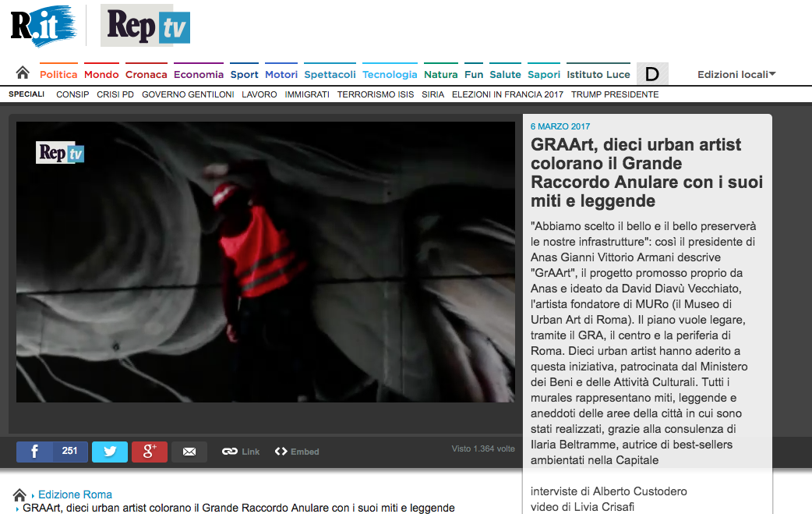This screenshot has height=514, width=812.
Task: Open the Rep tv logo in header
Action: pos(146,26)
